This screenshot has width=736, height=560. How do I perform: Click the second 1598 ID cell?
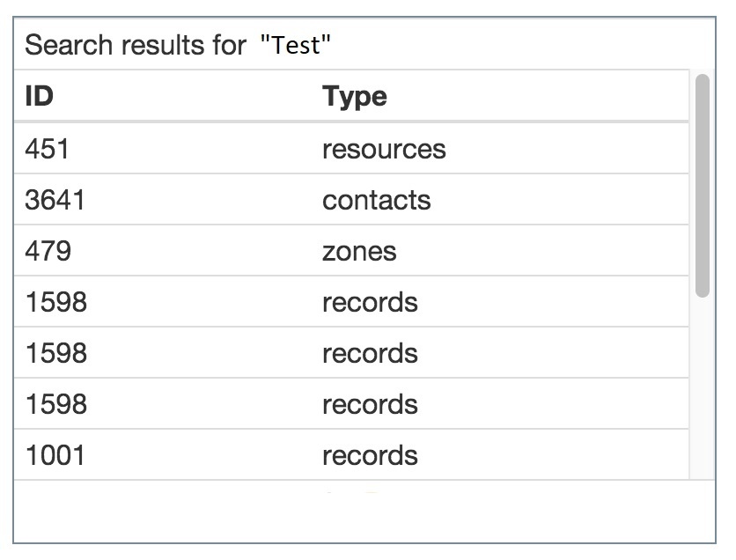55,353
